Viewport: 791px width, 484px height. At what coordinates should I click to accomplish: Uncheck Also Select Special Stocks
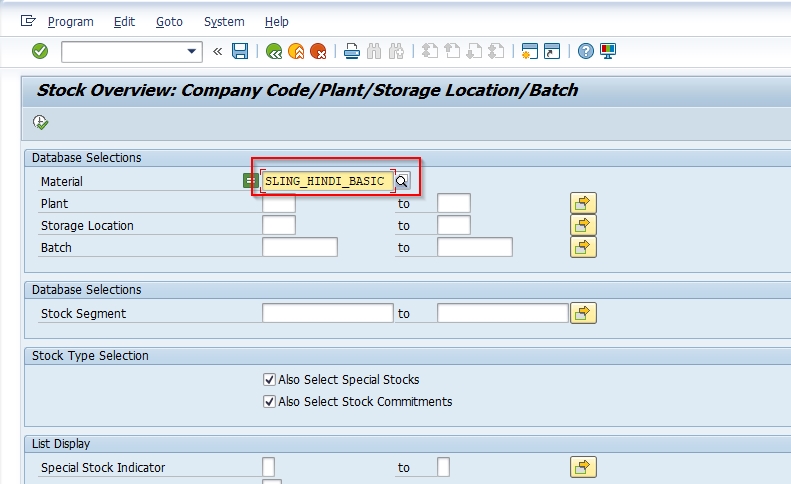(x=269, y=380)
